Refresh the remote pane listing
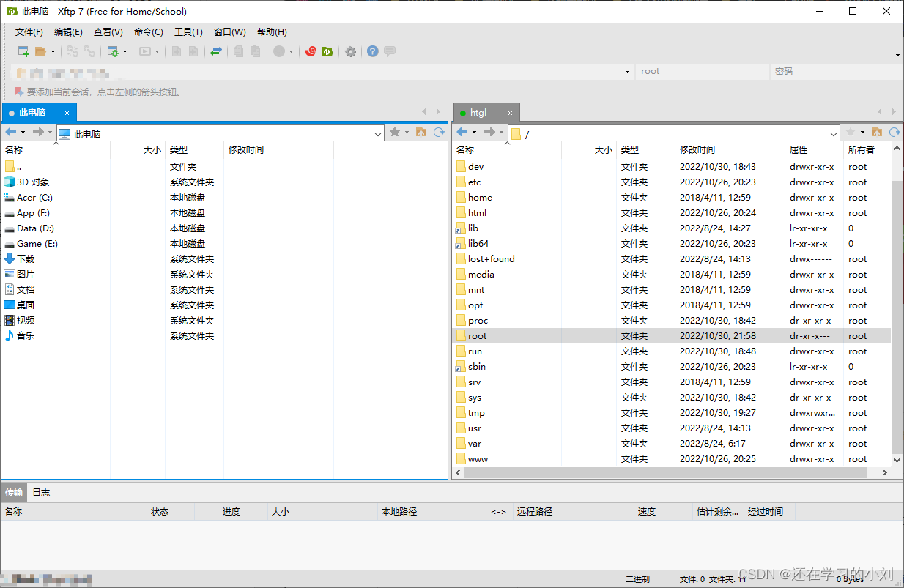This screenshot has height=588, width=904. [894, 132]
